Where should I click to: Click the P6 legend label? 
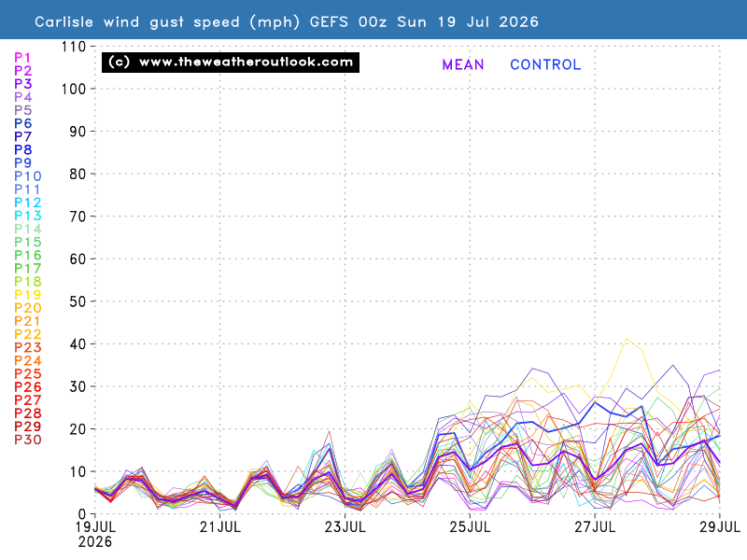tap(22, 123)
